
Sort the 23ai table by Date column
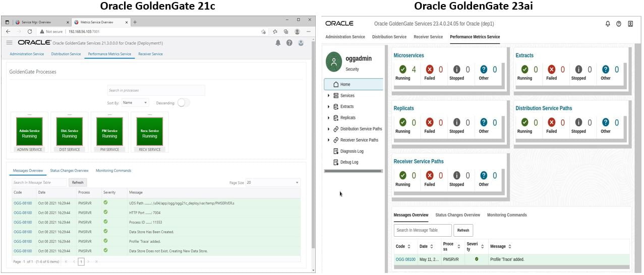coord(432,246)
